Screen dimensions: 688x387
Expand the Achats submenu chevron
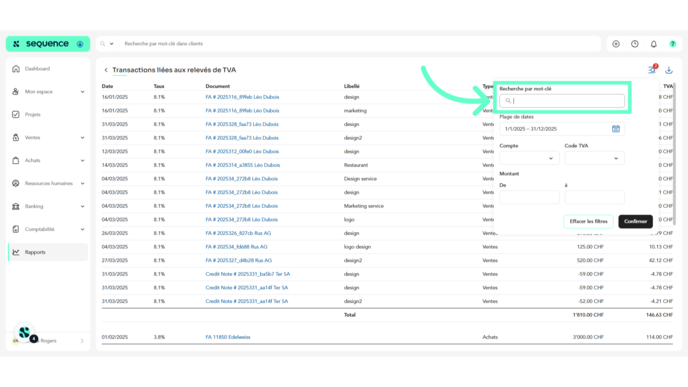point(82,161)
